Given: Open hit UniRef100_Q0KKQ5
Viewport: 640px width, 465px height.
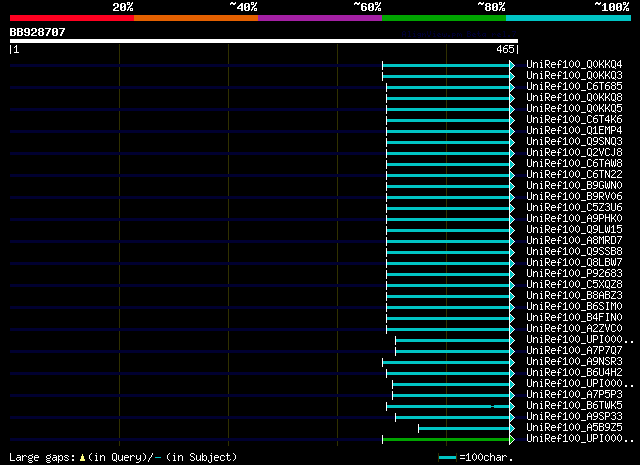Looking at the screenshot, I should (574, 109).
